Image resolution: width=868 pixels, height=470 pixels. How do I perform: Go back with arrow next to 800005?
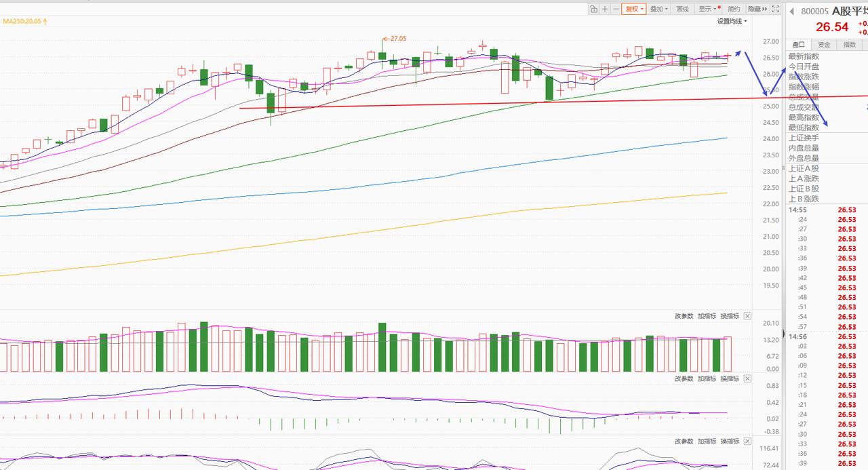[x=791, y=11]
